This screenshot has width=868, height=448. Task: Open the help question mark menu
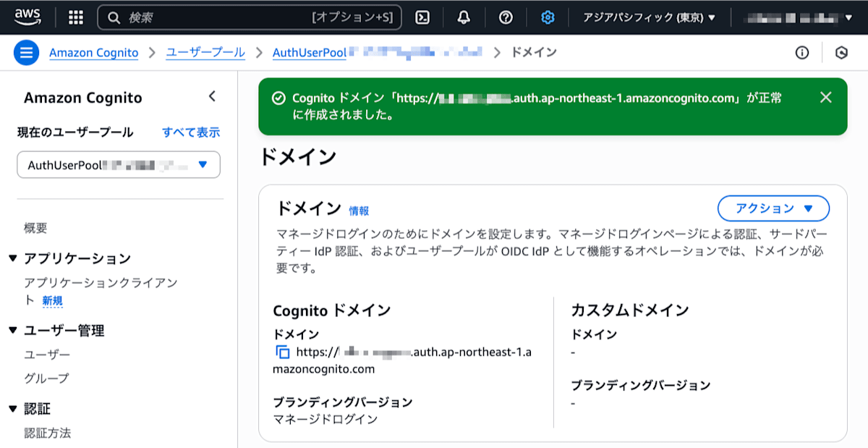coord(506,17)
